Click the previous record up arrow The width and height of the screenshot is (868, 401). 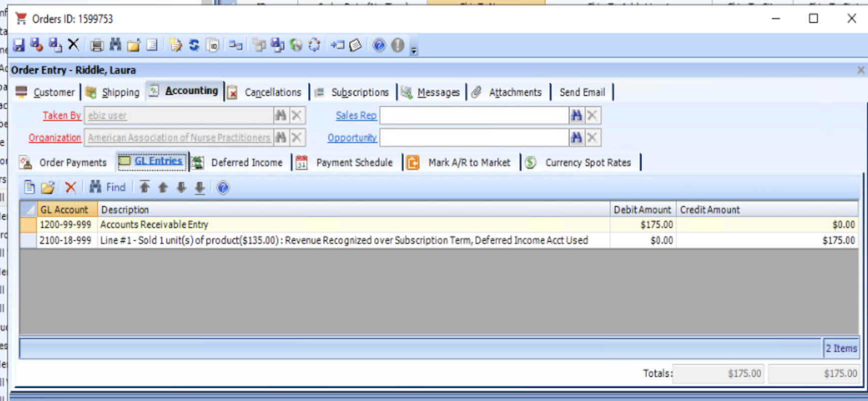pos(163,187)
